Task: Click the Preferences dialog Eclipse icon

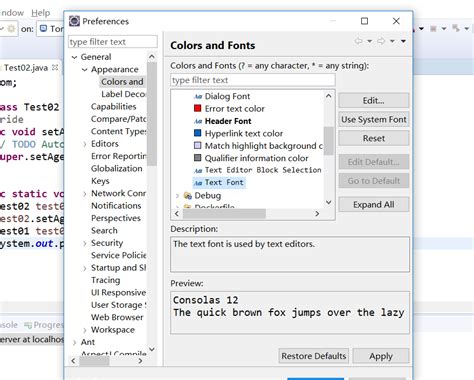Action: coord(74,21)
